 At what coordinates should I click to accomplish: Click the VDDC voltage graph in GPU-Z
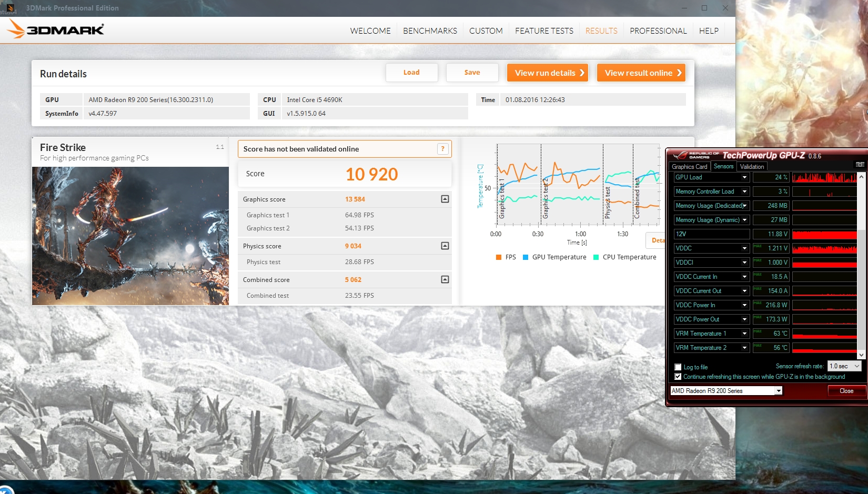pyautogui.click(x=824, y=248)
